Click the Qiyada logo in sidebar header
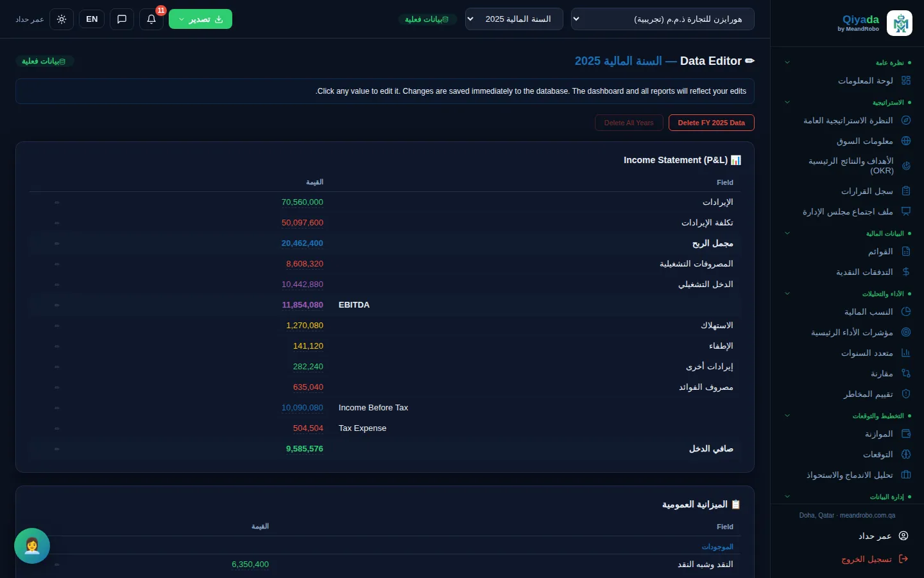 (x=900, y=23)
